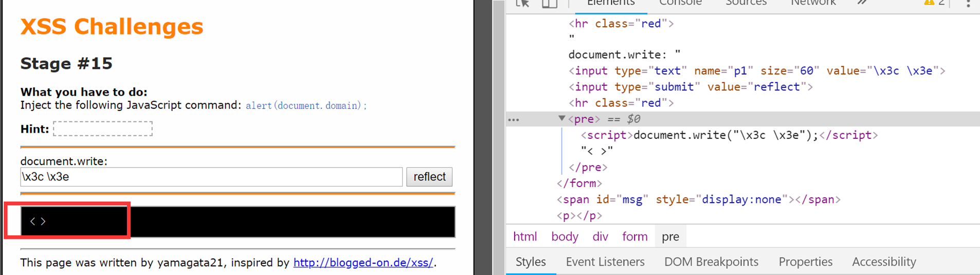This screenshot has height=275, width=980.
Task: Open the DevTools more options menu
Action: [x=968, y=3]
